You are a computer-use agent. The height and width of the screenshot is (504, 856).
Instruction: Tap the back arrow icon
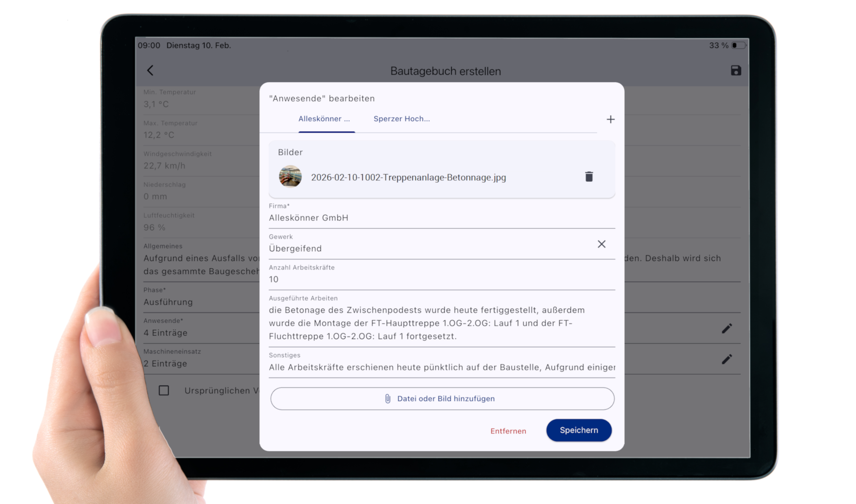(150, 70)
